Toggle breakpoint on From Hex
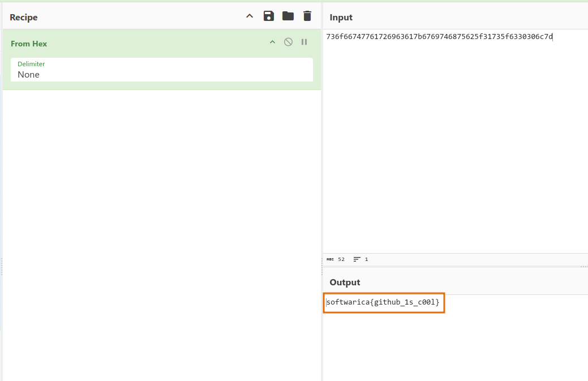The height and width of the screenshot is (381, 588). pos(304,42)
